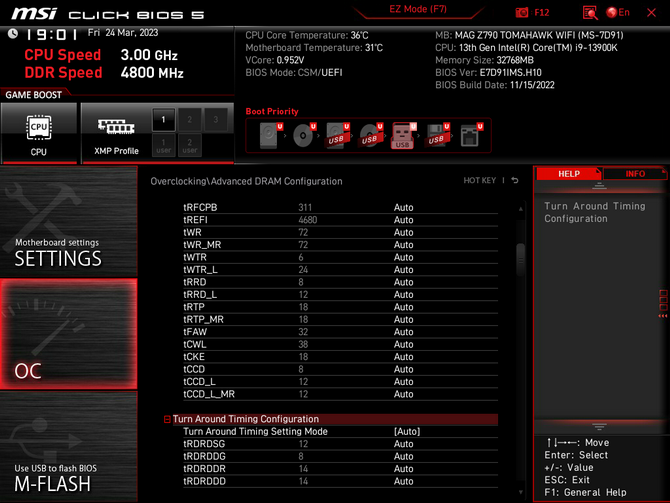Select XMP user profile 1
This screenshot has height=503, width=670.
coord(163,146)
